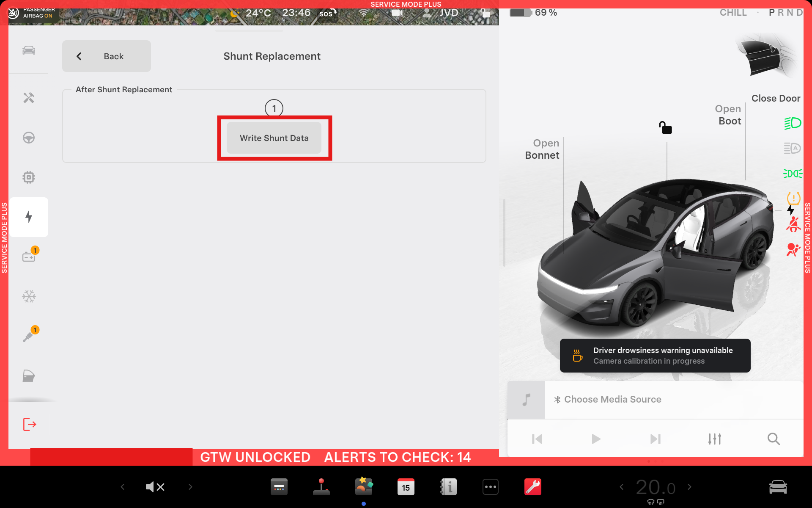Viewport: 812px width, 508px height.
Task: Select the high voltage lightning tab
Action: pos(29,217)
